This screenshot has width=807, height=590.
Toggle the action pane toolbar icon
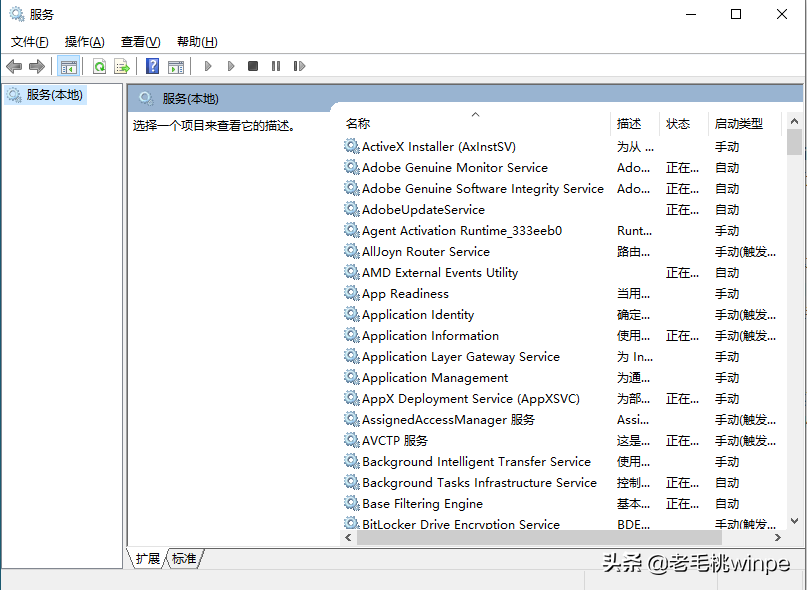pyautogui.click(x=176, y=66)
